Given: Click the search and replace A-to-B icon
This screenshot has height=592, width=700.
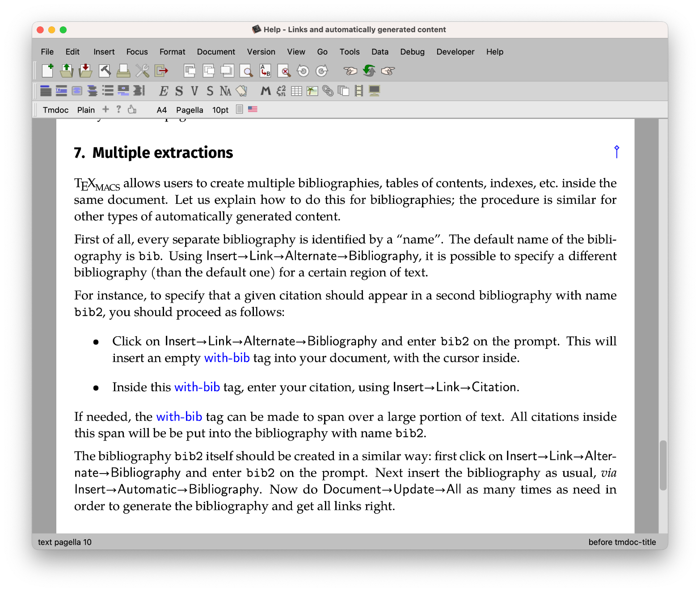Looking at the screenshot, I should (x=266, y=71).
